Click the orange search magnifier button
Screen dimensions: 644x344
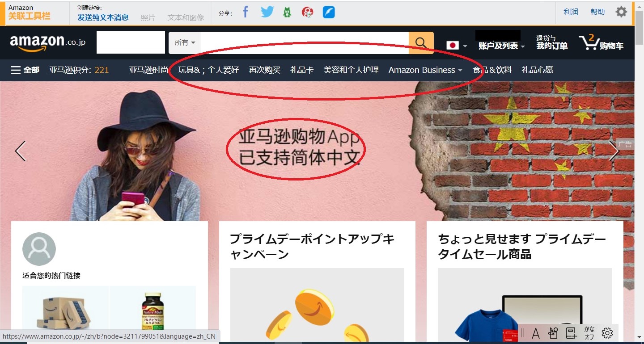[421, 43]
